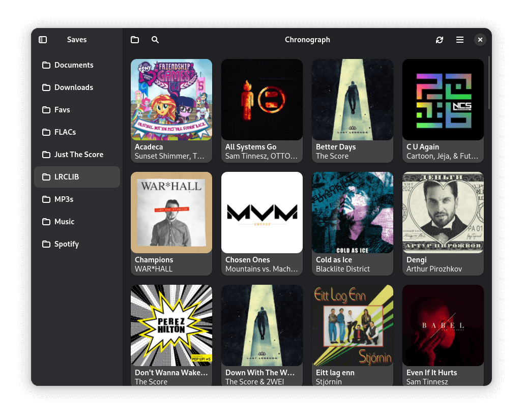Open the All Systems Go cover art
Viewport: 523px width, 420px height.
click(x=262, y=100)
